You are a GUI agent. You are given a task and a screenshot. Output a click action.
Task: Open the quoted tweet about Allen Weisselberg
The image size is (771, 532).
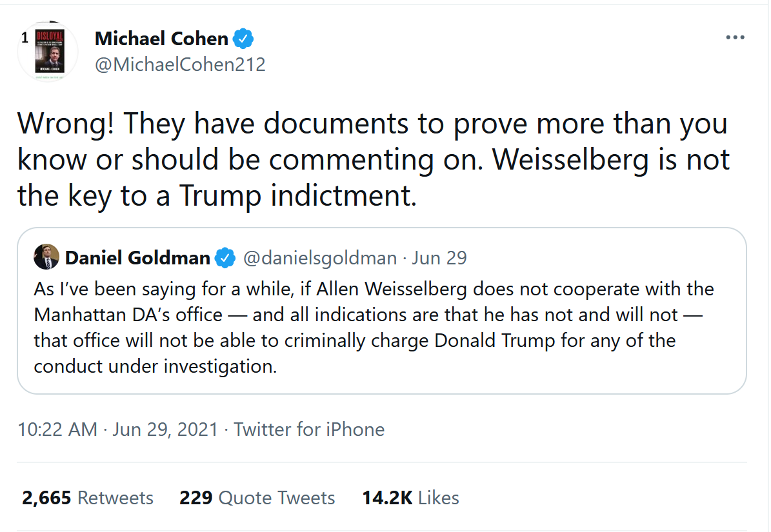click(x=381, y=328)
